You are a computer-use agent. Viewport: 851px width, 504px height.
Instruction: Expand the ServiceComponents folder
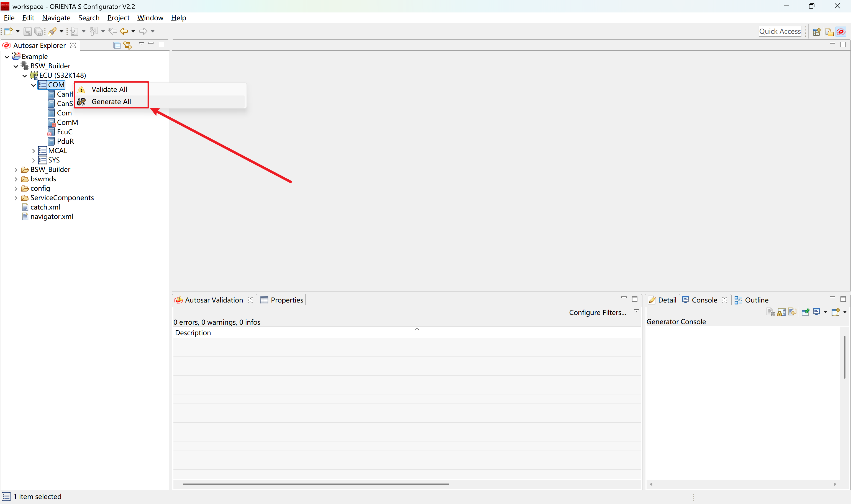(16, 198)
